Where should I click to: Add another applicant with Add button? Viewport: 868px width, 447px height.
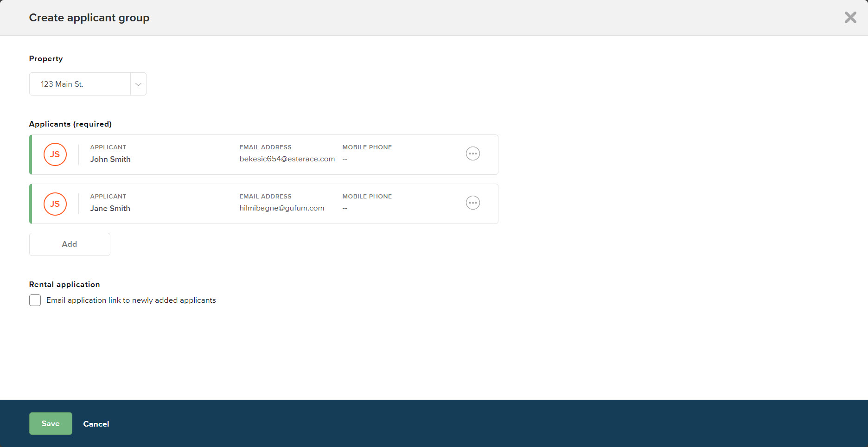coord(70,244)
